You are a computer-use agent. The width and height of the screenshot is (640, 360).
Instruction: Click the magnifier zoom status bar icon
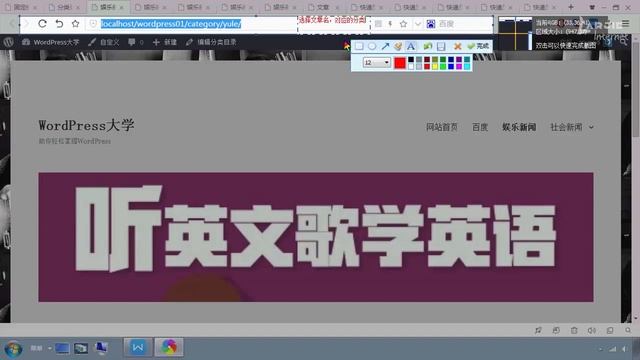628,330
